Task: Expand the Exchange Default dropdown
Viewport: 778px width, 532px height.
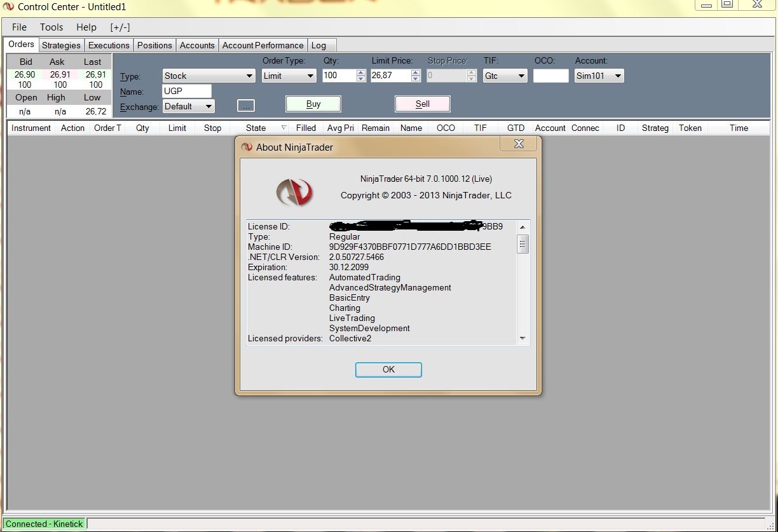Action: (x=208, y=107)
